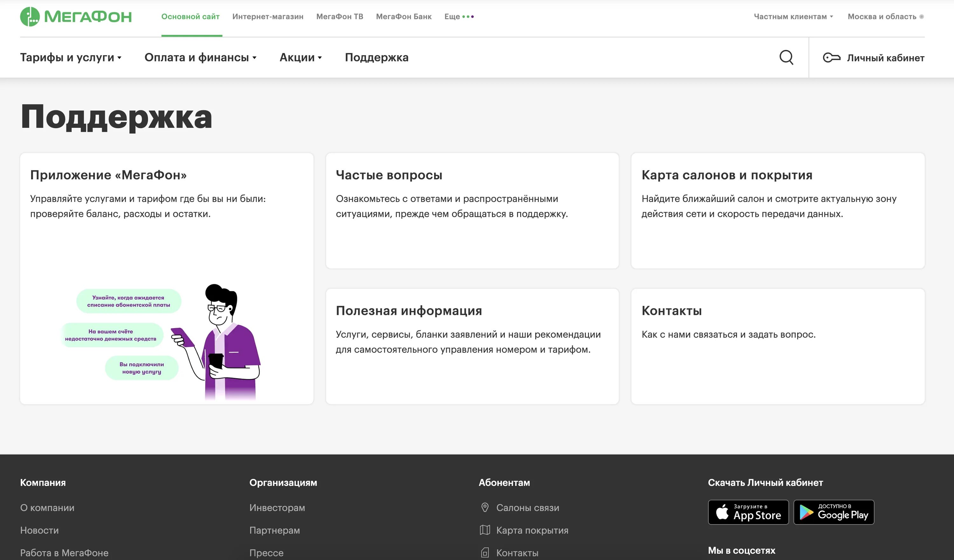Click the Салоны связи footer link
The height and width of the screenshot is (560, 954).
click(527, 507)
